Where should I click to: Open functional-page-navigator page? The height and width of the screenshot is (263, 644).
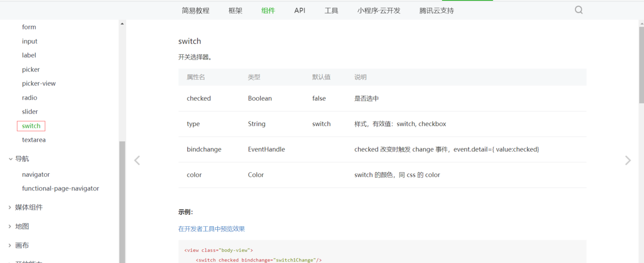coord(60,189)
